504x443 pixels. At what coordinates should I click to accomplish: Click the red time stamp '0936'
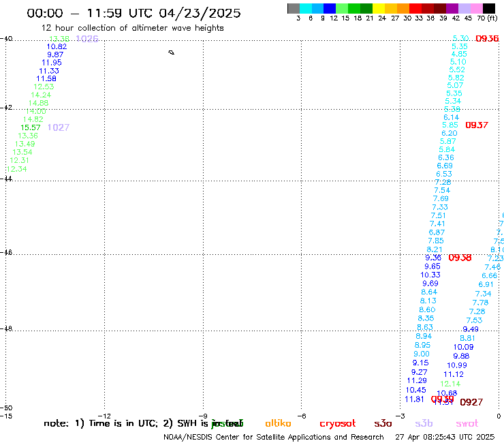click(487, 39)
